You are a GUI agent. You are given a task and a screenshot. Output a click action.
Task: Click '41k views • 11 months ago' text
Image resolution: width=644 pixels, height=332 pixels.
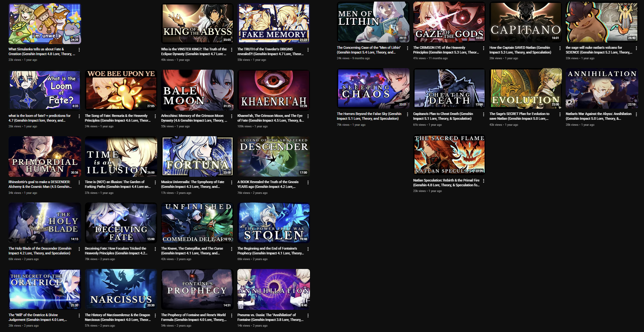pos(430,58)
